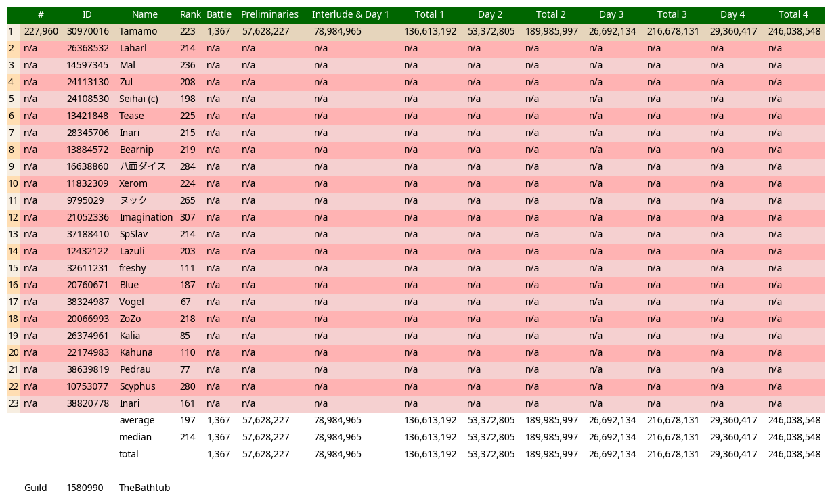Select the Tamamo name cell
Image resolution: width=832 pixels, height=504 pixels.
click(138, 31)
